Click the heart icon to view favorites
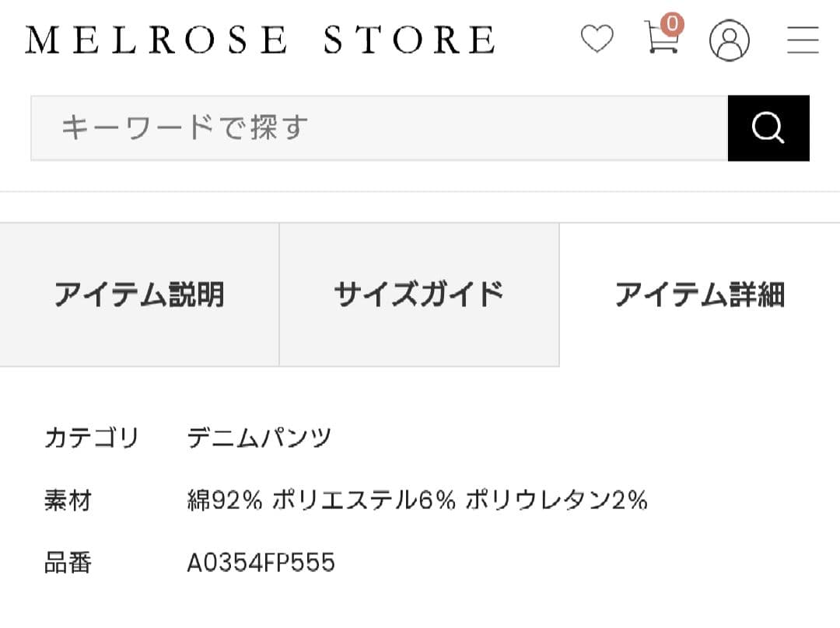840x628 pixels. 597,39
